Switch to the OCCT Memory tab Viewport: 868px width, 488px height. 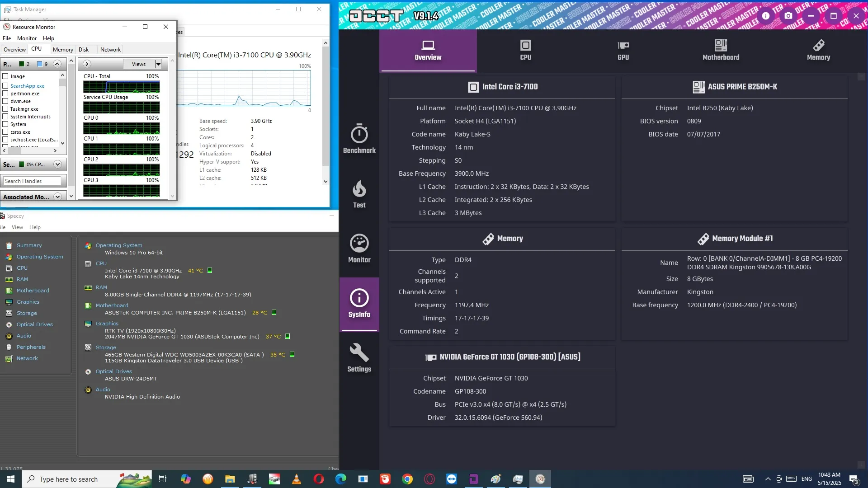pyautogui.click(x=818, y=50)
